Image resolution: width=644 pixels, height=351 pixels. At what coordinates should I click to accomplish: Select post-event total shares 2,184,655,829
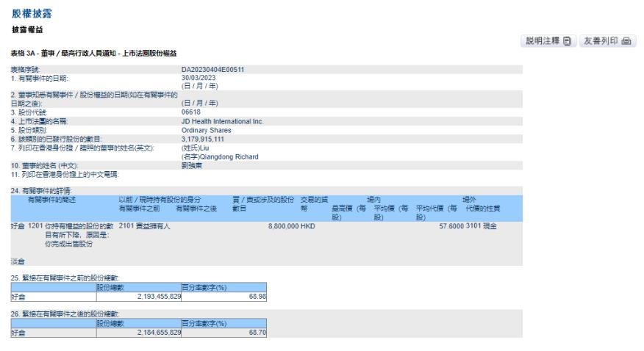[x=159, y=333]
